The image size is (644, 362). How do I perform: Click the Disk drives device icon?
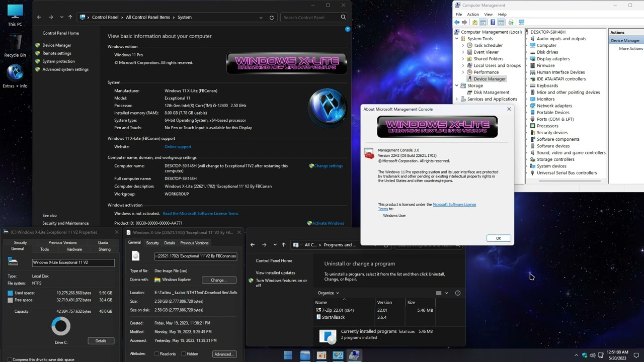click(x=533, y=52)
